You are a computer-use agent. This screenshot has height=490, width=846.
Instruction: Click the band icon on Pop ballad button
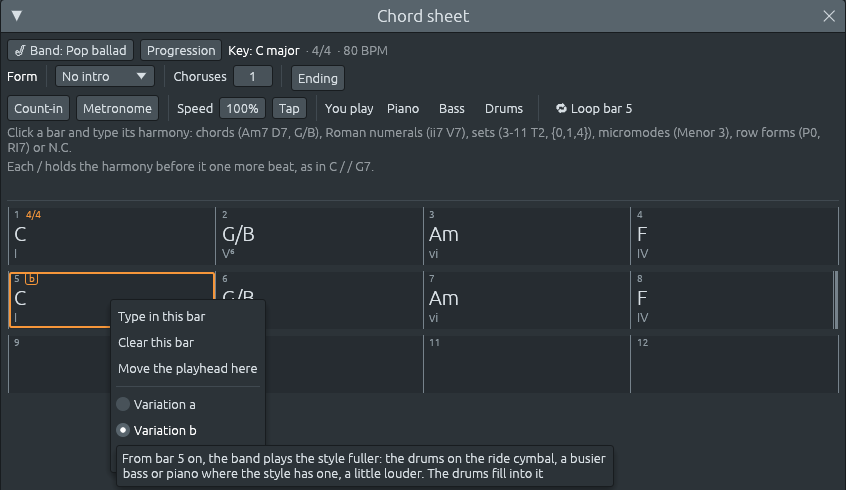pos(20,51)
